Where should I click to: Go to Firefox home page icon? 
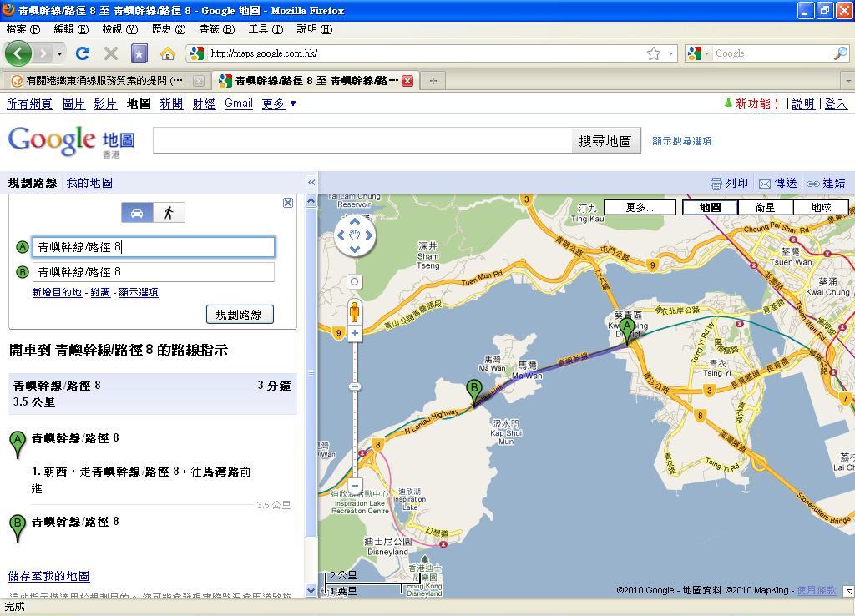pos(168,53)
